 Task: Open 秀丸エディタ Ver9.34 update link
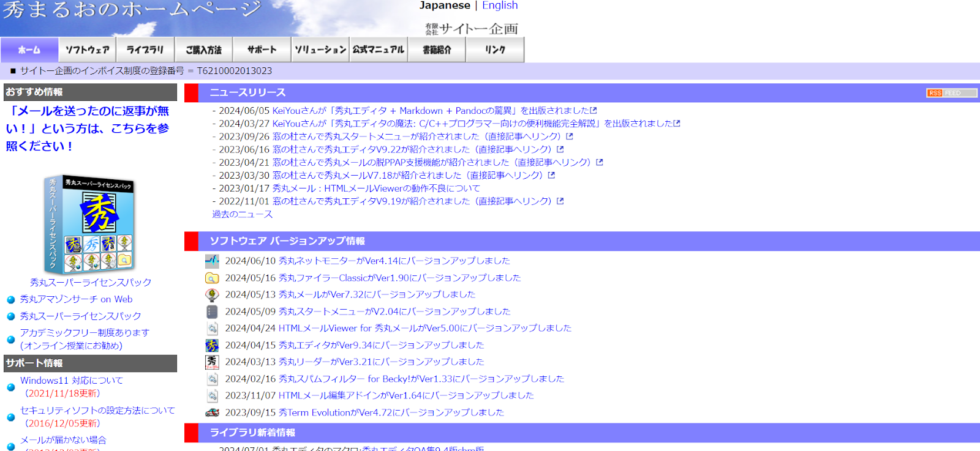pyautogui.click(x=382, y=345)
